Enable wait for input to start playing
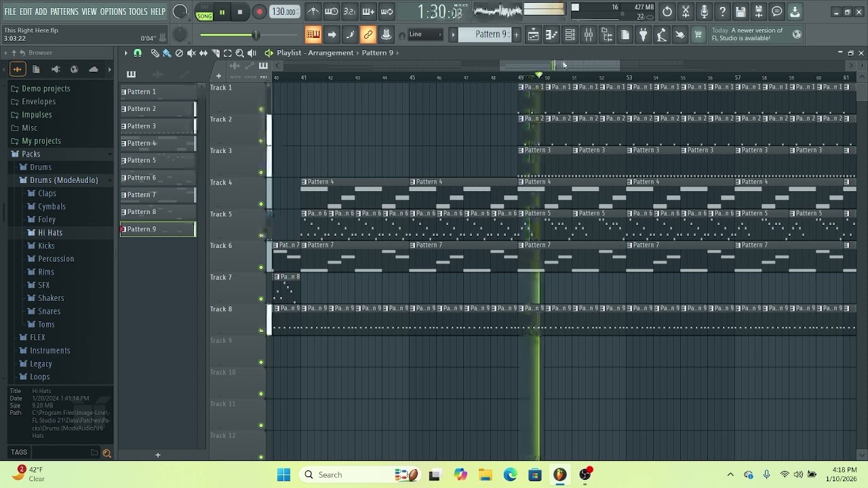Image resolution: width=868 pixels, height=488 pixels. pyautogui.click(x=332, y=12)
